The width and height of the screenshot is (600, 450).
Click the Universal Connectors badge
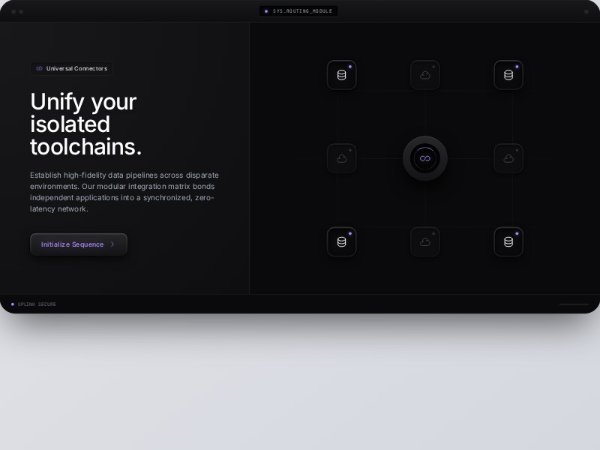tap(72, 68)
